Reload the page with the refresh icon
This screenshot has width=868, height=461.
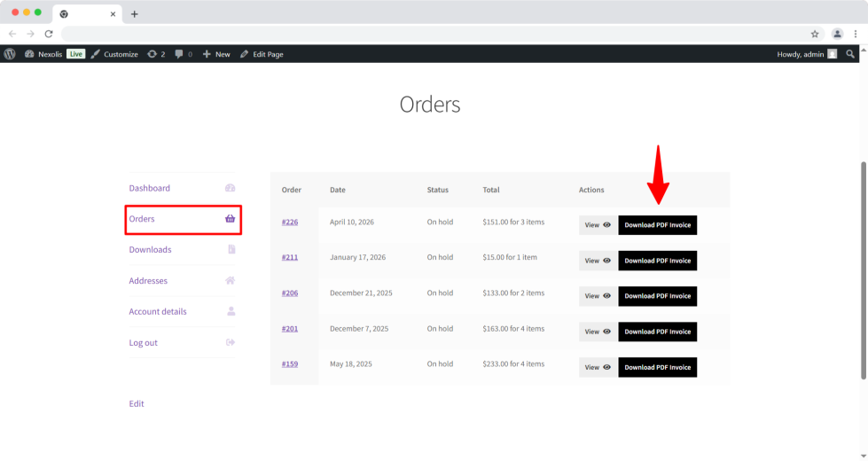click(x=49, y=34)
